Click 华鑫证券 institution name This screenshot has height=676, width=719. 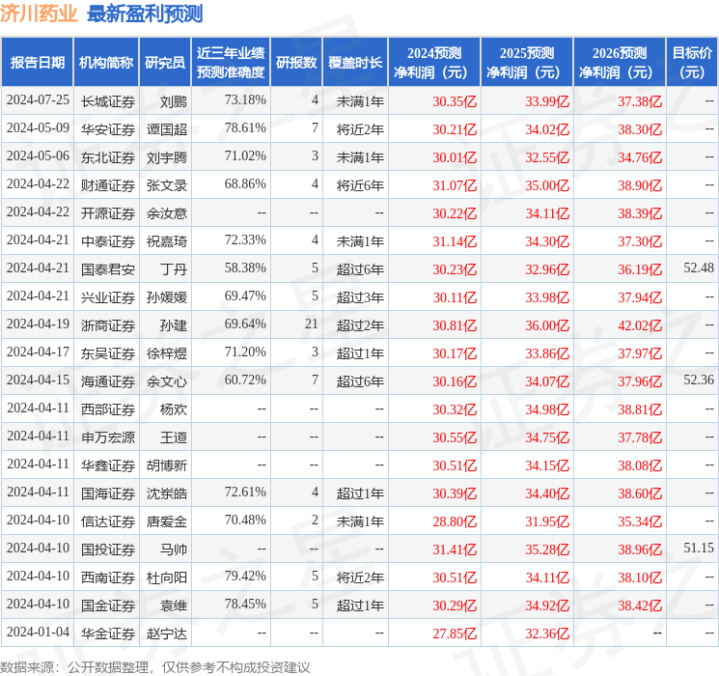(108, 465)
